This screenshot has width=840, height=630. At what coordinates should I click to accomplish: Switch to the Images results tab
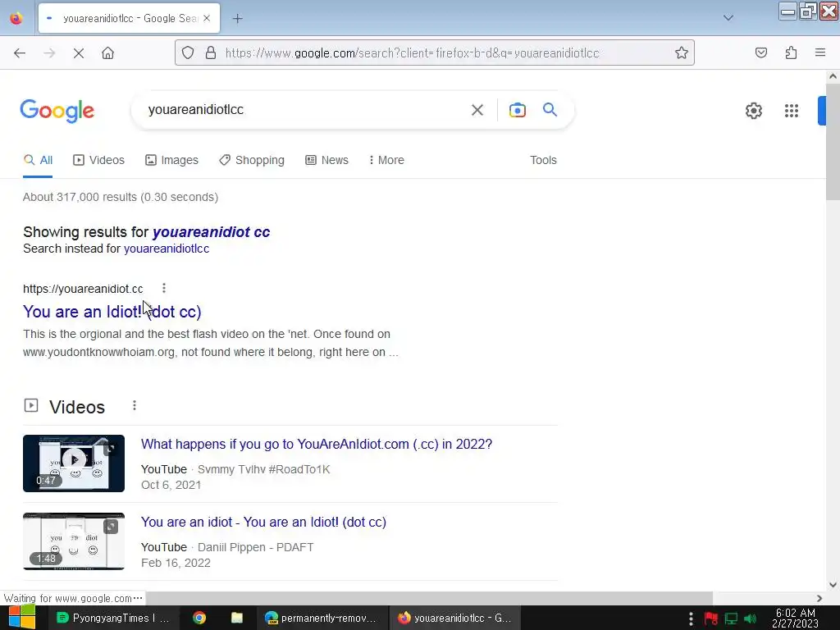[x=172, y=160]
